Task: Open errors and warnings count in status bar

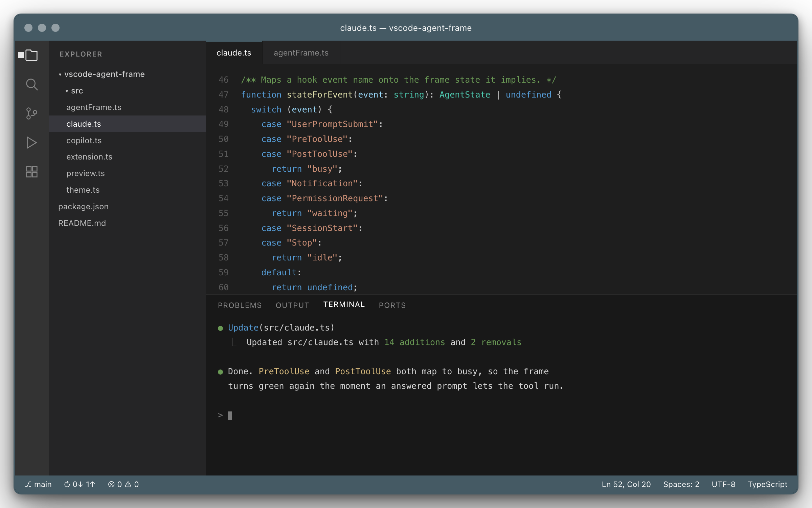Action: point(123,484)
